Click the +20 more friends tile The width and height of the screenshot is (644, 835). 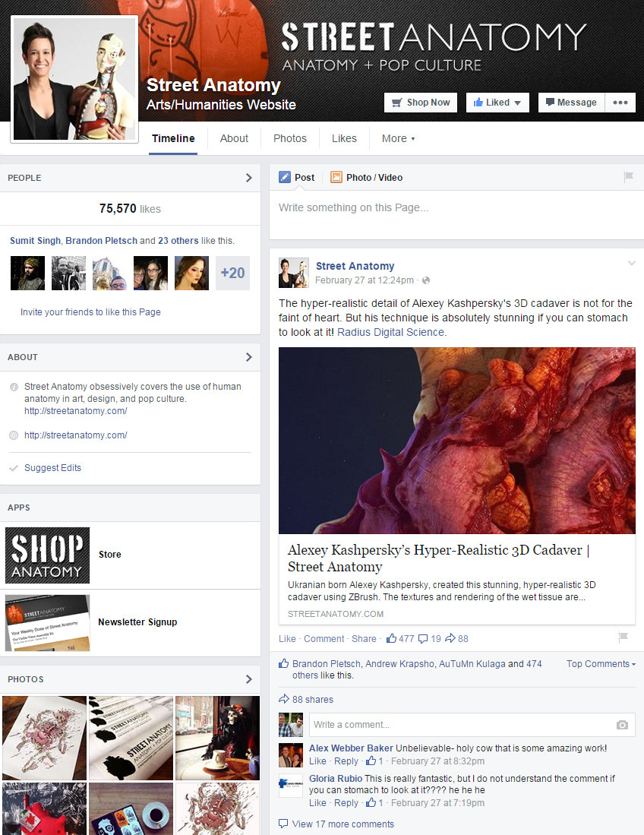point(232,273)
